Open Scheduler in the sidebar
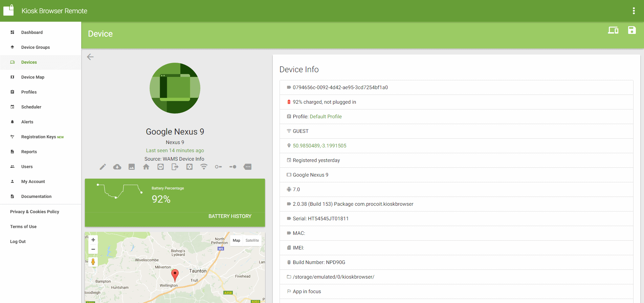 click(x=41, y=107)
